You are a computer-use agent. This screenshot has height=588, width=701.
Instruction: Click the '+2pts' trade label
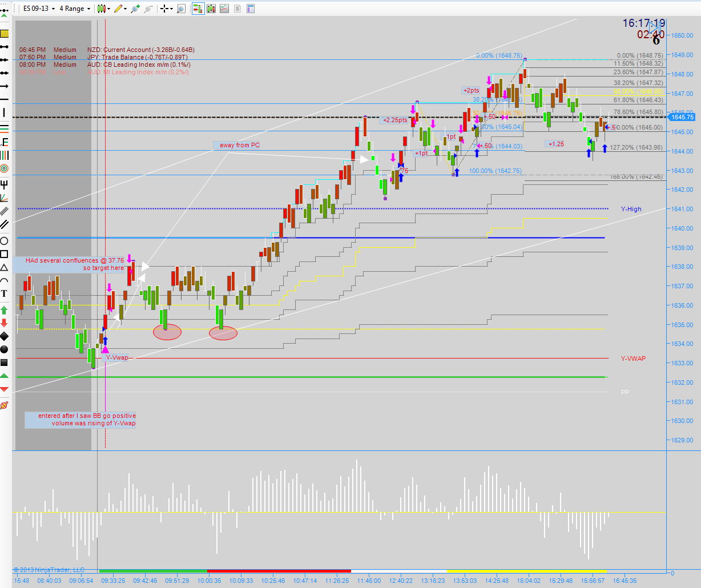click(472, 90)
